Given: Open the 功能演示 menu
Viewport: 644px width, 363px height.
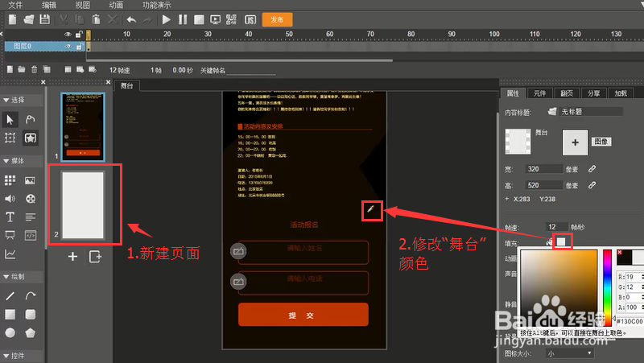Looking at the screenshot, I should (x=156, y=5).
